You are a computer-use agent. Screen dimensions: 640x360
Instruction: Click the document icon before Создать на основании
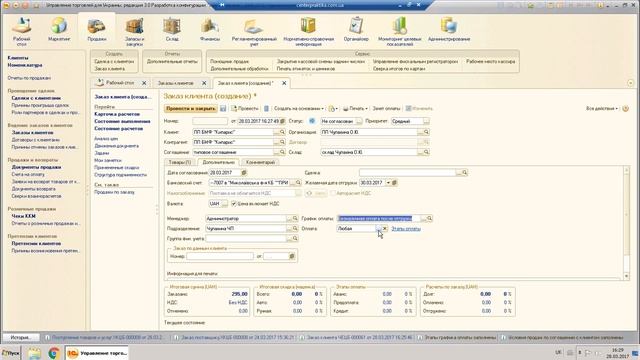(x=266, y=109)
